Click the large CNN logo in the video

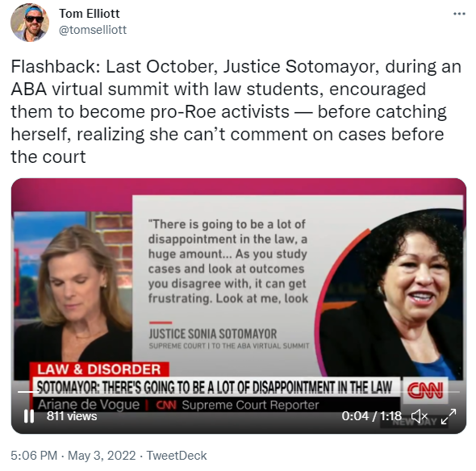(425, 390)
